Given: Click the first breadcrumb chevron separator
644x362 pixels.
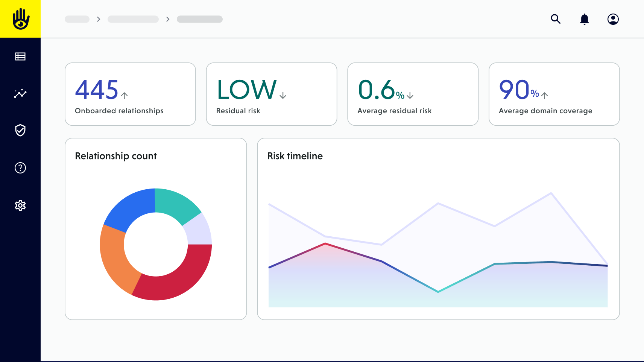Looking at the screenshot, I should point(99,19).
